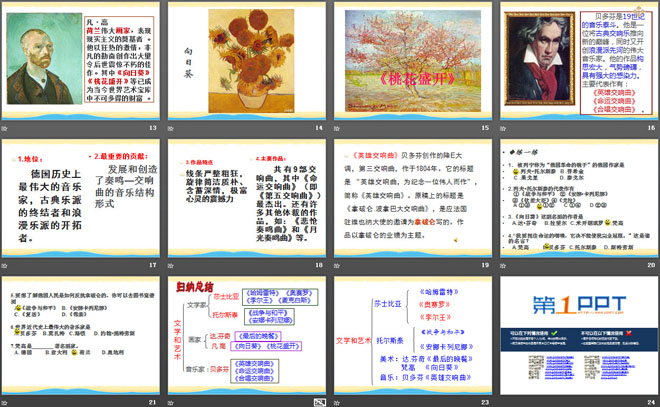Select the Van Gogh self-portrait slide 13
Screen dimensions: 660x407
tap(81, 61)
